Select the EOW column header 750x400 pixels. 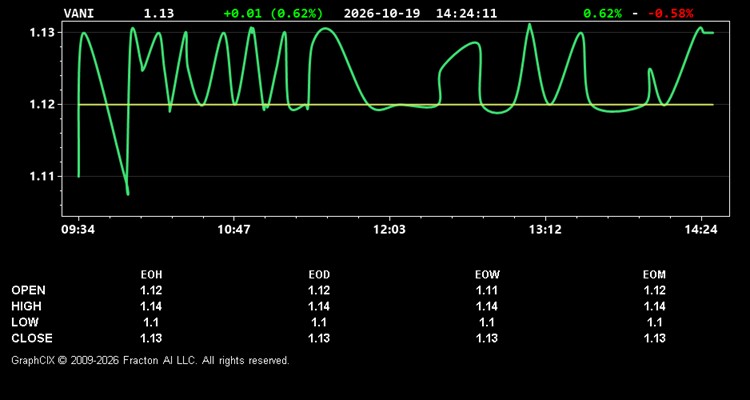(x=487, y=275)
